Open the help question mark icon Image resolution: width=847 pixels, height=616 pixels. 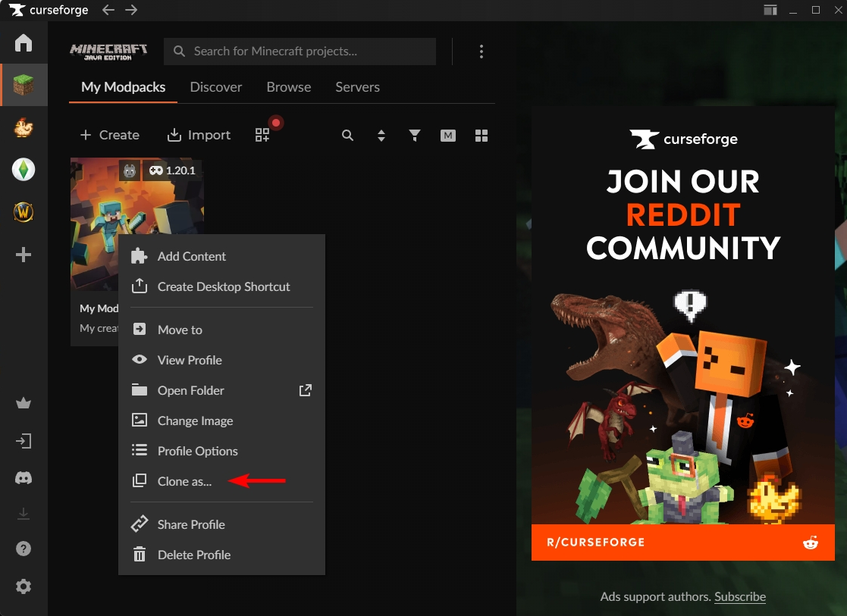click(24, 549)
